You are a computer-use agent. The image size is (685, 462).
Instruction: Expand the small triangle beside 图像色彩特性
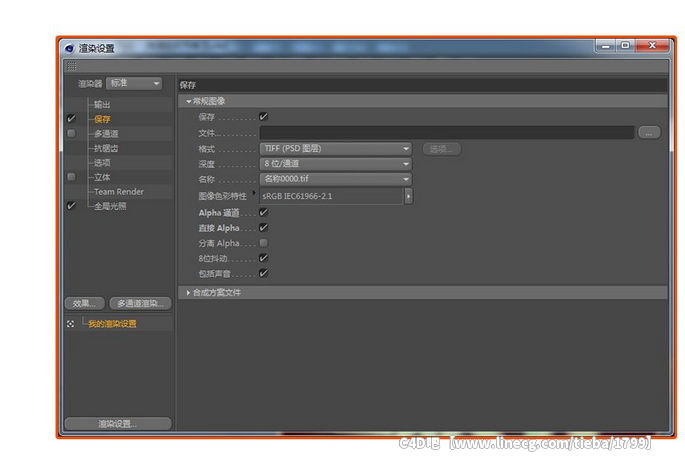tap(254, 192)
